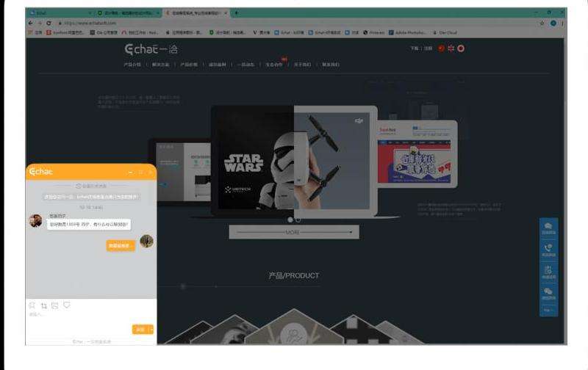Select the right-side carousel preview card
This screenshot has width=588, height=370.
click(x=417, y=154)
